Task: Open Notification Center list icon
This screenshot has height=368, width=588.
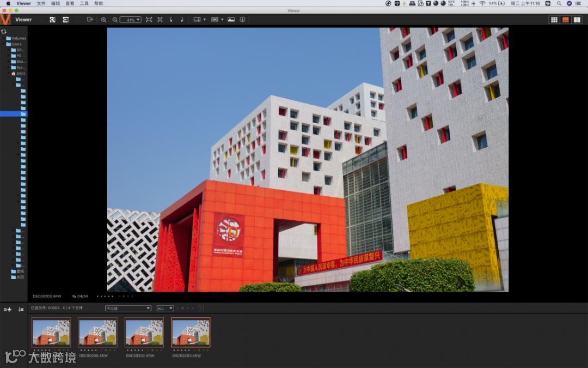Action: coord(578,3)
